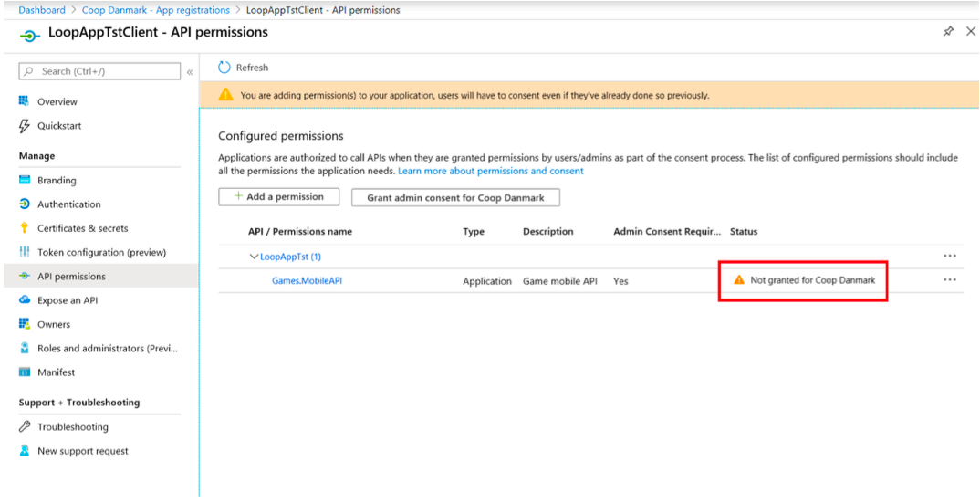
Task: Click Grant admin consent for Coop Danmark
Action: [455, 198]
